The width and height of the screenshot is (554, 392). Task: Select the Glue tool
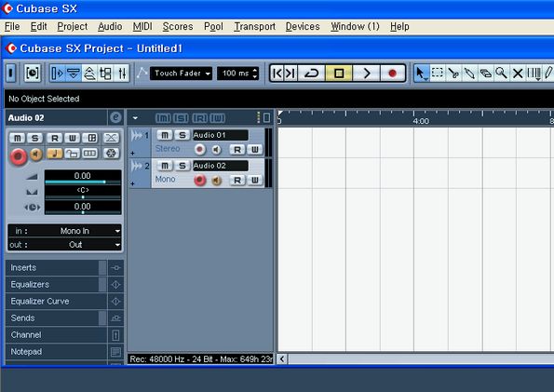469,74
